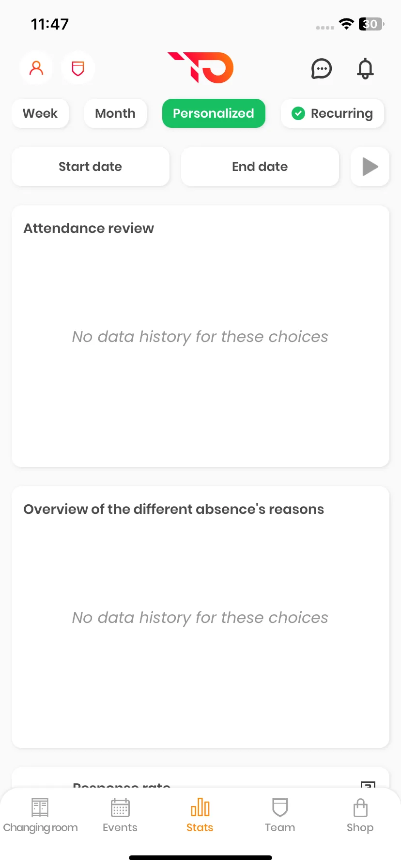Choose the Personalized period filter

click(x=214, y=113)
